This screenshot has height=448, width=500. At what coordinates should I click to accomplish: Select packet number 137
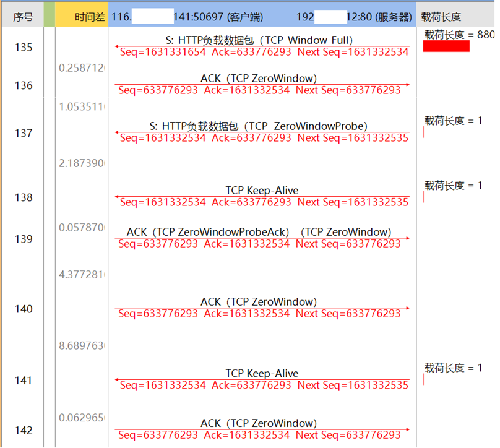point(23,133)
